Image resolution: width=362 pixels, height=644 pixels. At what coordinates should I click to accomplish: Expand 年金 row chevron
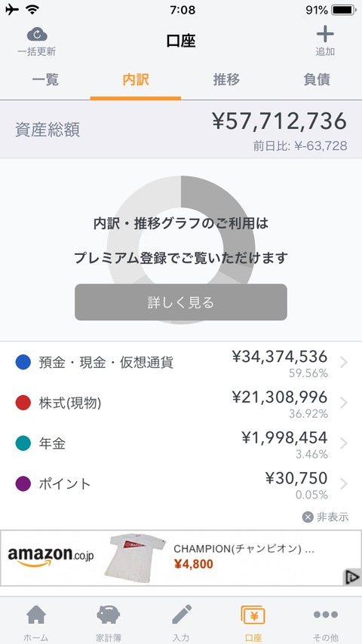point(344,443)
